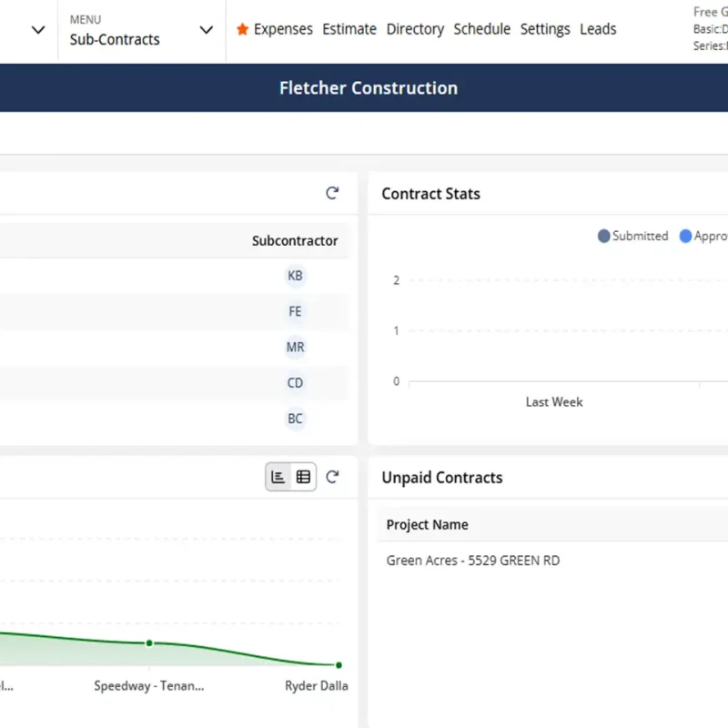Click the Speedway - Tenan... axis label
Screen dimensions: 728x728
[149, 686]
